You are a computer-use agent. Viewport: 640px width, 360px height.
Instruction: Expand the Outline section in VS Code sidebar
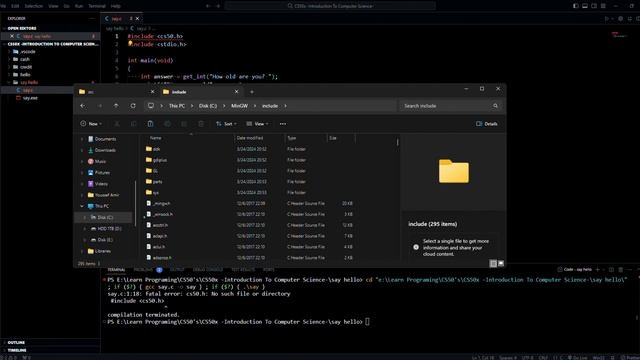(x=16, y=342)
